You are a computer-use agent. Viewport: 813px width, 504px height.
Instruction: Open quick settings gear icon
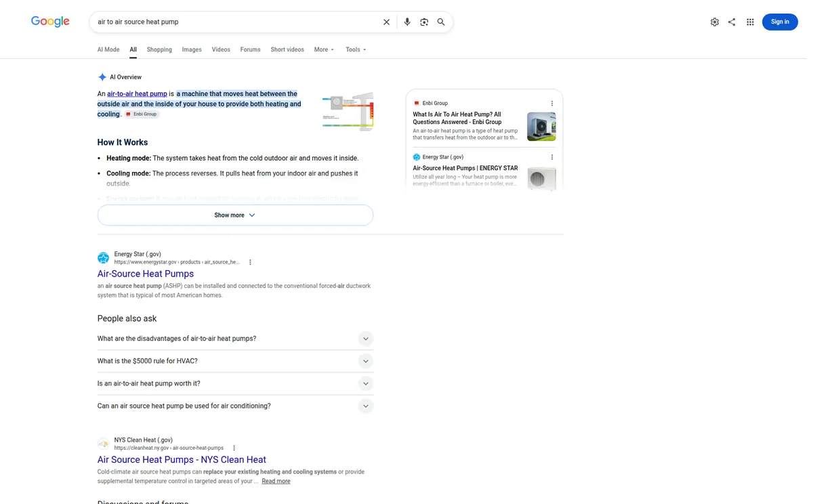tap(715, 22)
